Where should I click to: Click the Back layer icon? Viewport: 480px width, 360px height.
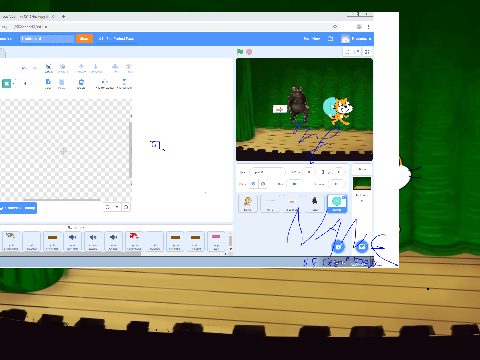click(129, 68)
